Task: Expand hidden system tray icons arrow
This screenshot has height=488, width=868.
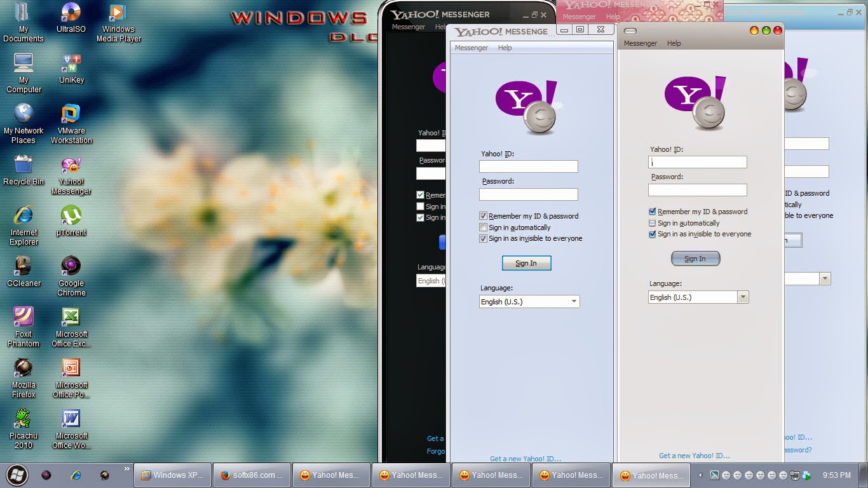Action: (701, 475)
